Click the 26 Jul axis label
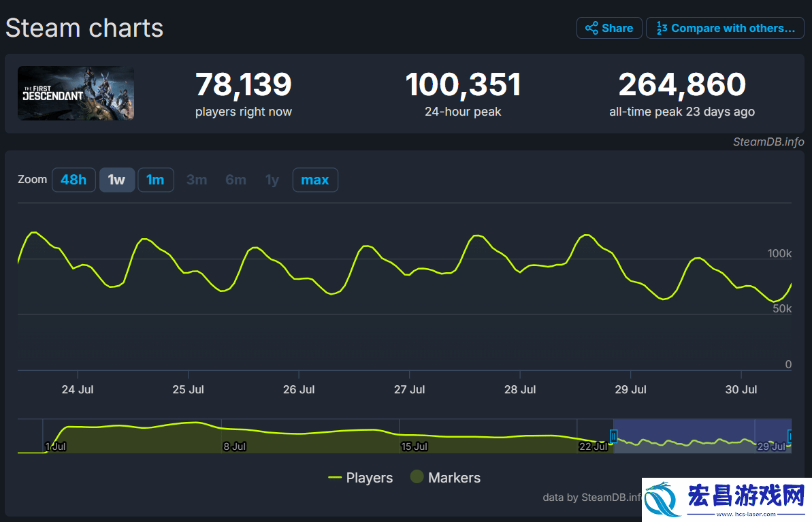The image size is (812, 522). tap(299, 389)
